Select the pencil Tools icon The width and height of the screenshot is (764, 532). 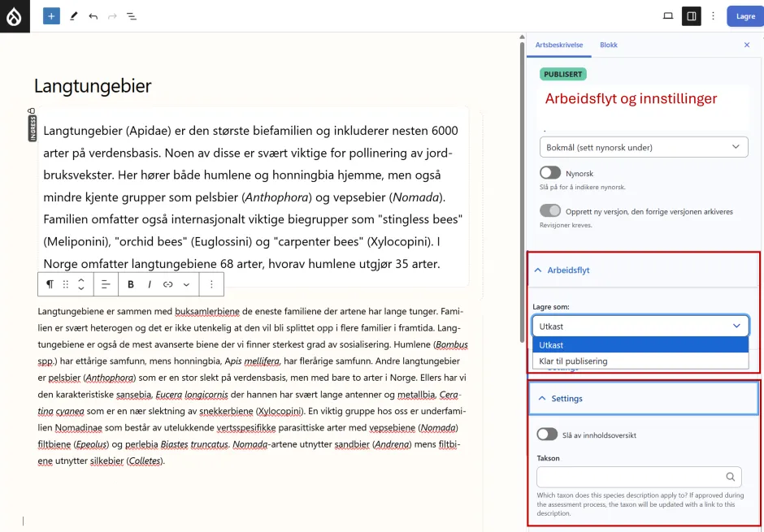click(74, 16)
